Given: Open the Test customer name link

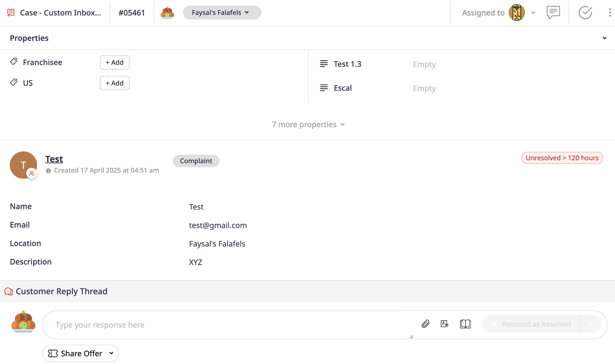Looking at the screenshot, I should coord(54,159).
